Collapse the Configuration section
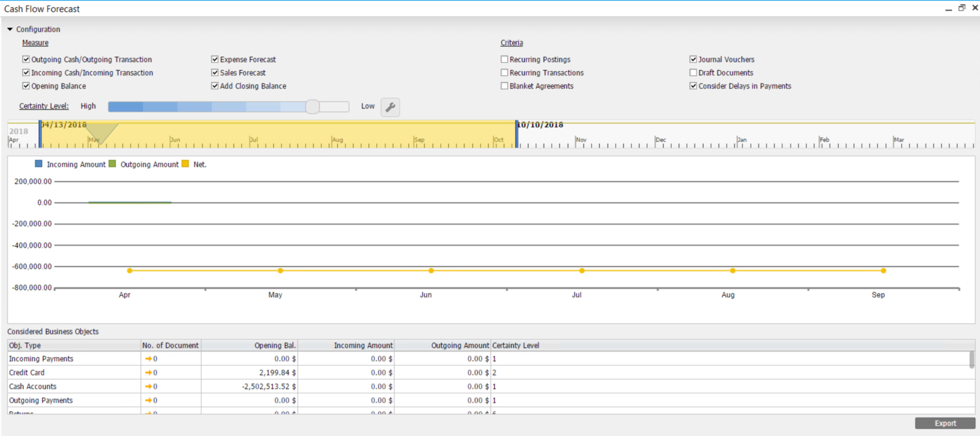 click(10, 29)
